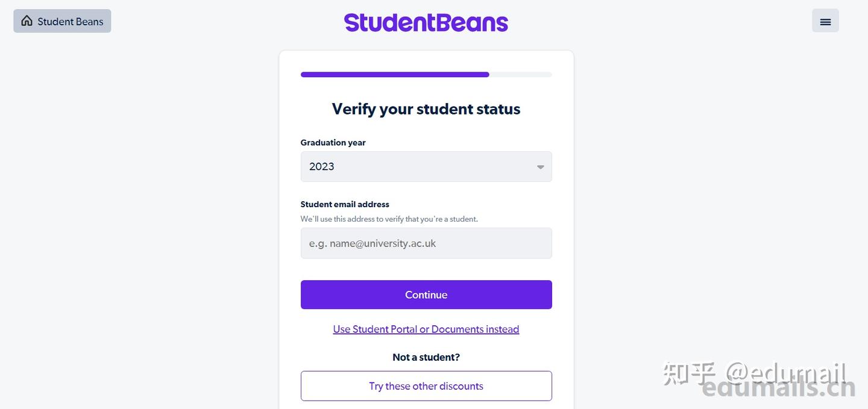The width and height of the screenshot is (868, 409).
Task: Click the purple progress bar
Action: 395,74
